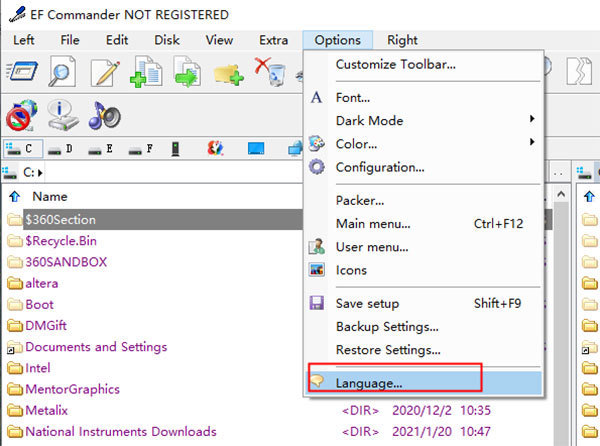600x446 pixels.
Task: Choose Icons from Options menu
Action: click(424, 270)
